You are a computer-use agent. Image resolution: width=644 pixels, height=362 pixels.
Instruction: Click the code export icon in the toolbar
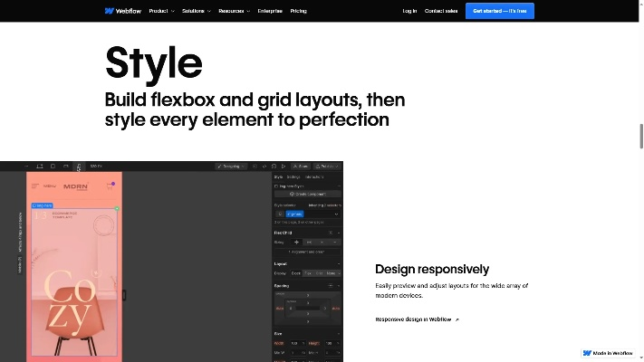click(264, 167)
